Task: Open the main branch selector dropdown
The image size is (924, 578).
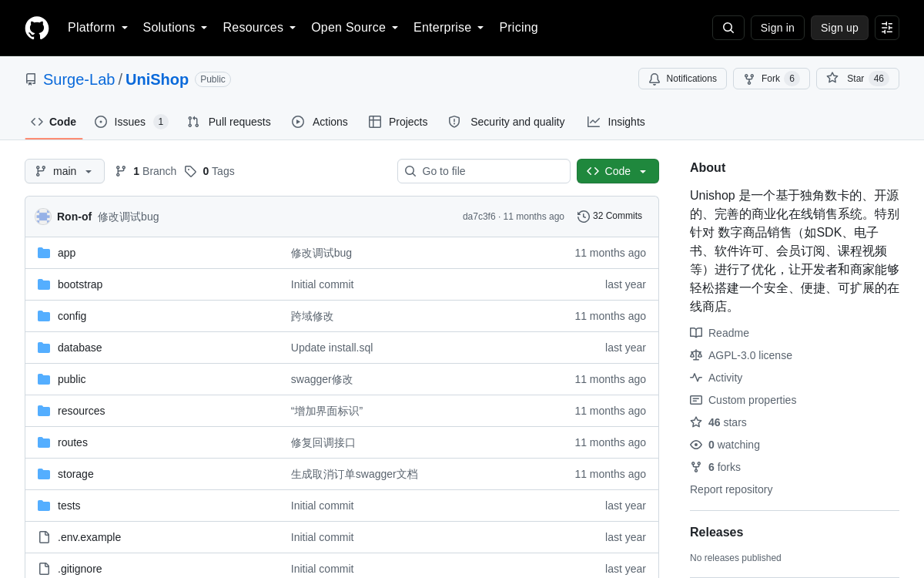Action: coord(65,171)
